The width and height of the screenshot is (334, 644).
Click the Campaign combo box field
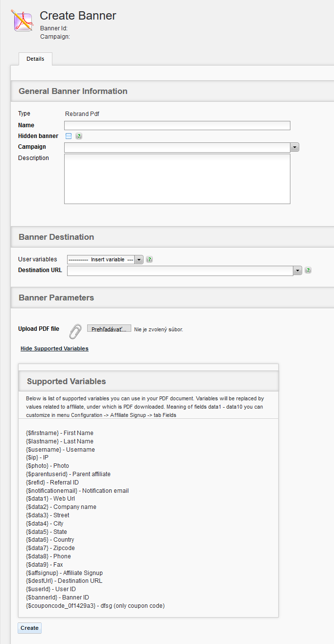[x=177, y=147]
